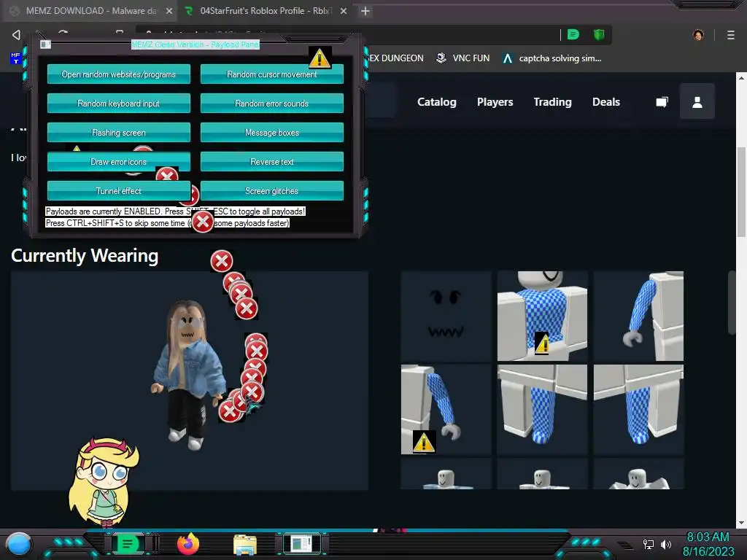Toggle Screen glitches payload
Viewport: 747px width, 560px height.
271,190
